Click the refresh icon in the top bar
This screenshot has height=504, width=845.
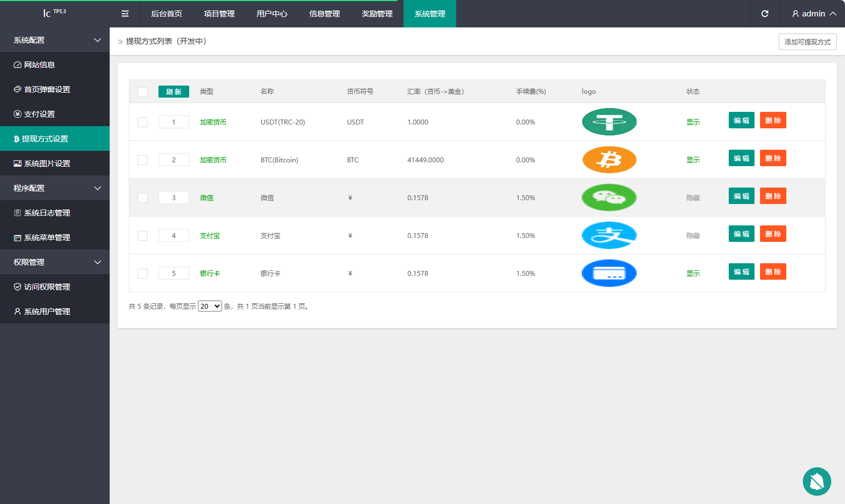click(765, 14)
